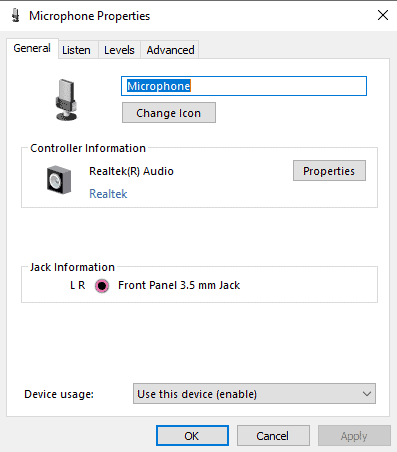
Task: Click the Front Panel 3.5 mm Jack text
Action: [179, 285]
